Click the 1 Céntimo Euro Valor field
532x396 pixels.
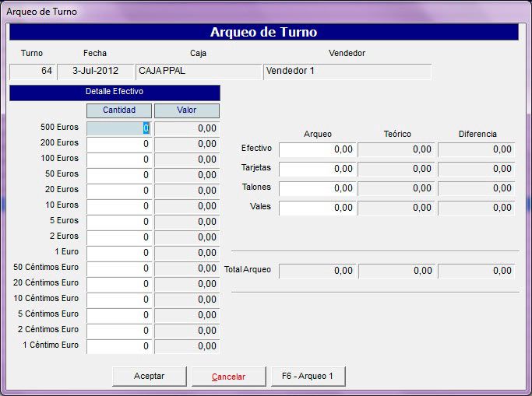pos(187,346)
